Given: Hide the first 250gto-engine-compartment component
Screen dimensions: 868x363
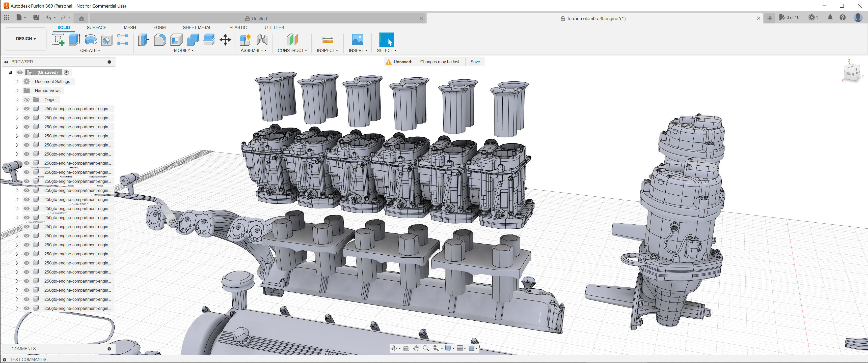Looking at the screenshot, I should pos(26,109).
